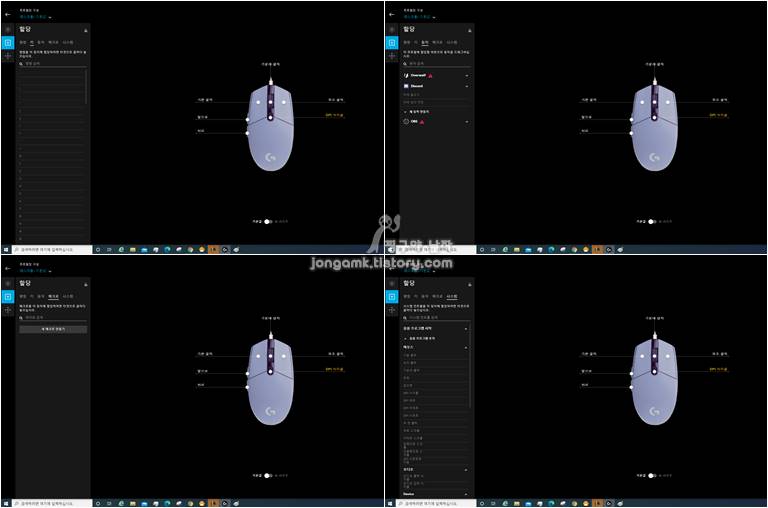Expand the Overwatch actions group
This screenshot has width=768, height=508.
(466, 75)
